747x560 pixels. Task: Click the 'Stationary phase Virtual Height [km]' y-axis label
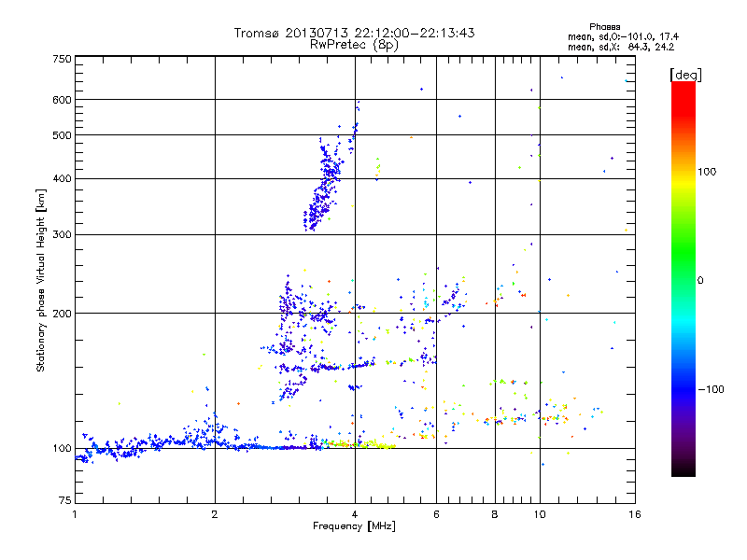[41, 280]
